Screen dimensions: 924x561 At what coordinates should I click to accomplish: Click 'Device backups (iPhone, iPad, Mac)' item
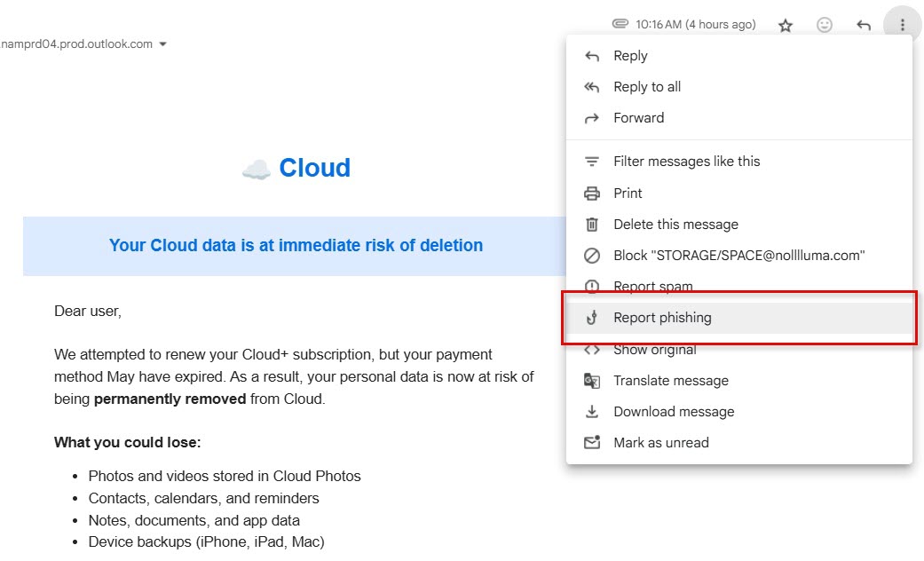(x=206, y=542)
